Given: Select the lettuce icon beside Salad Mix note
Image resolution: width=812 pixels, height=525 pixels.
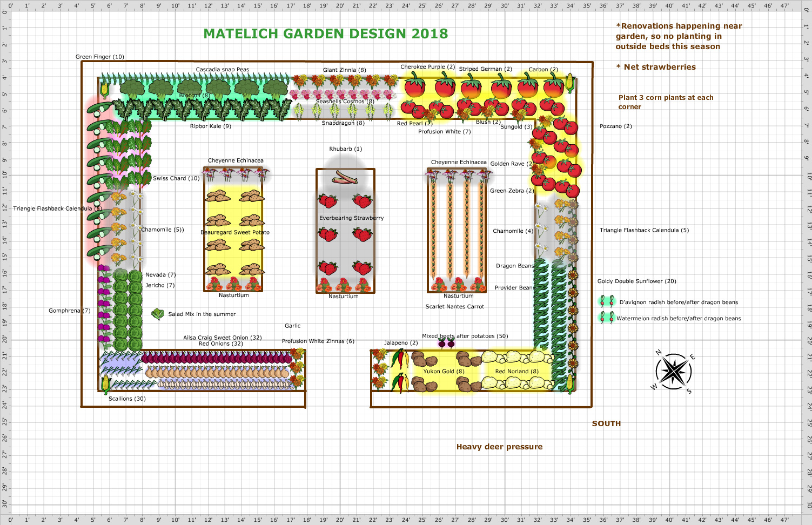Looking at the screenshot, I should tap(158, 313).
